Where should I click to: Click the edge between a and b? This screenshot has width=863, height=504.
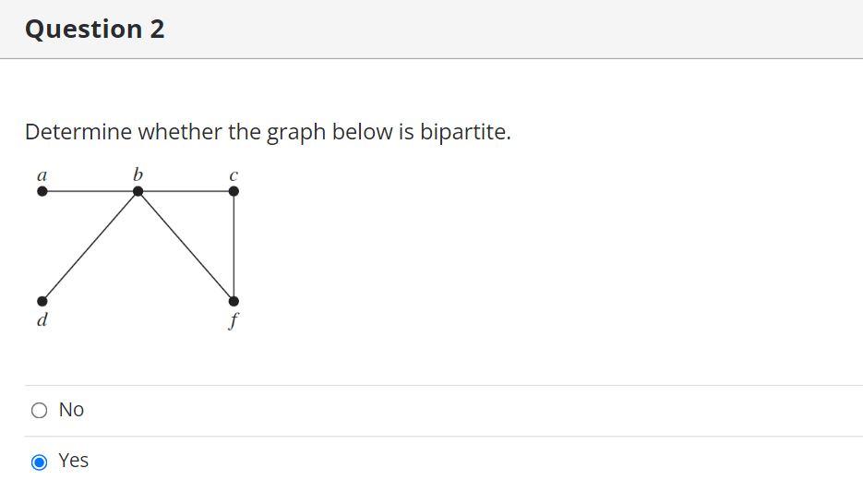90,191
